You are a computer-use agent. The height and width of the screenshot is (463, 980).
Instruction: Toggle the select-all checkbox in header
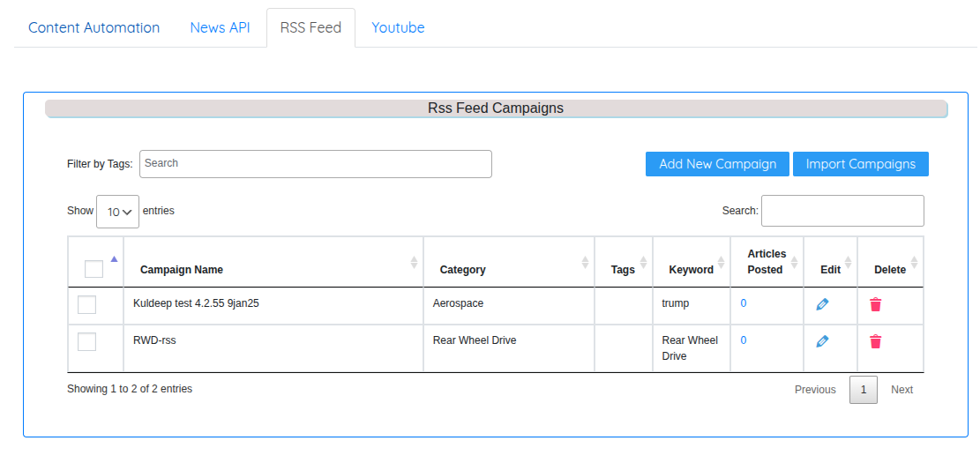pyautogui.click(x=94, y=269)
